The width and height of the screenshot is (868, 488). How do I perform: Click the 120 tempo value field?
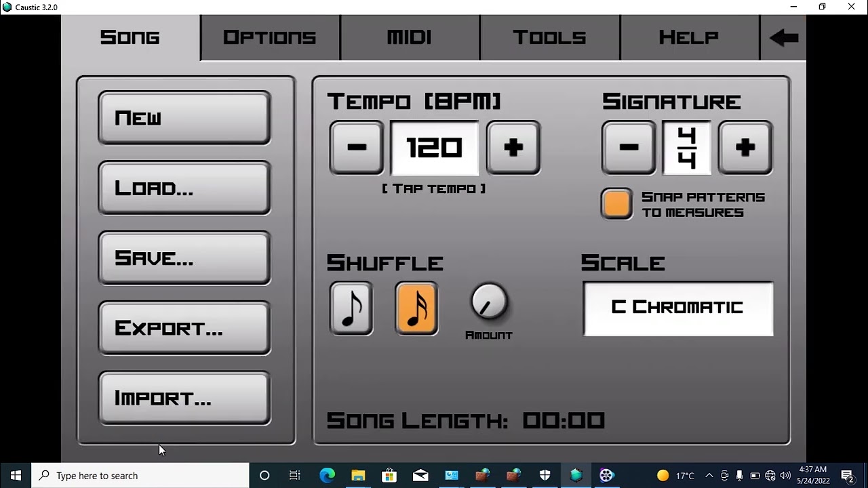[435, 148]
